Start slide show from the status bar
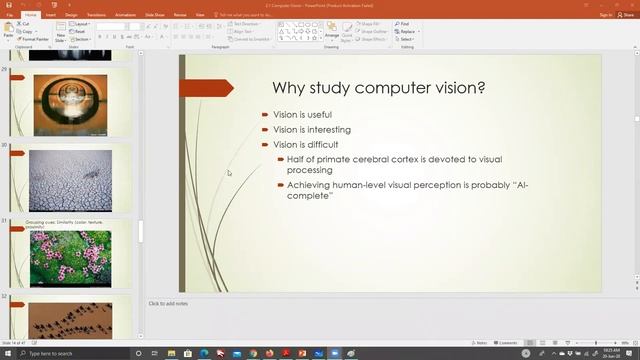This screenshot has height=360, width=640. point(568,343)
